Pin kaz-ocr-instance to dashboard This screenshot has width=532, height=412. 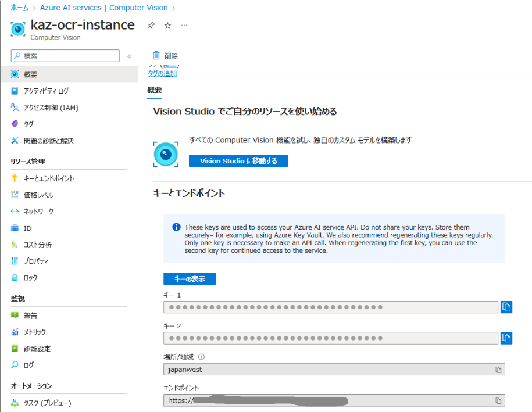coord(151,26)
